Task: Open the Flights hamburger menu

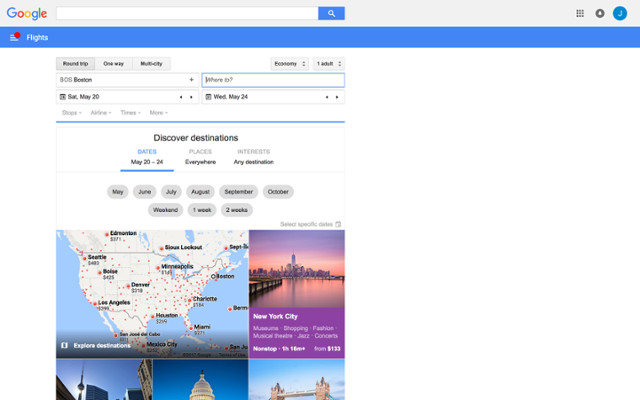Action: click(x=14, y=37)
